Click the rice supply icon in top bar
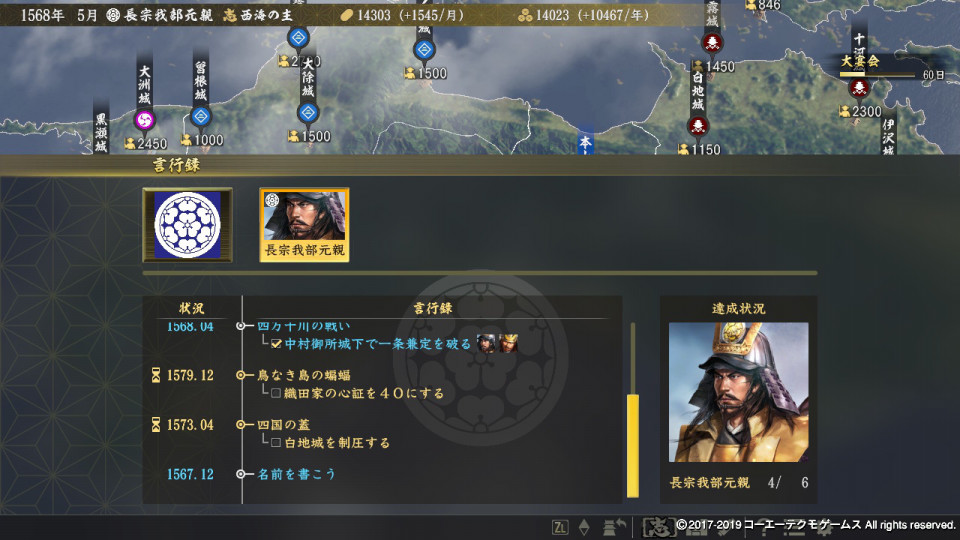 coord(525,15)
